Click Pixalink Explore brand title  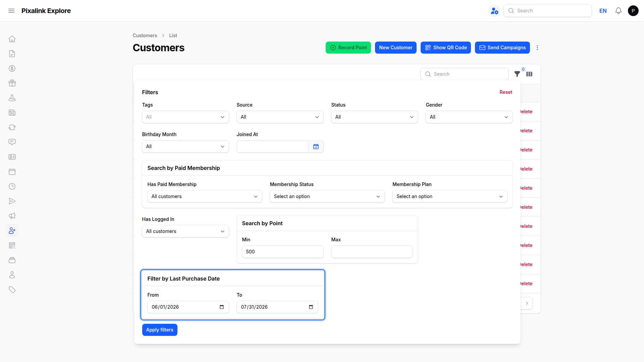click(46, 11)
